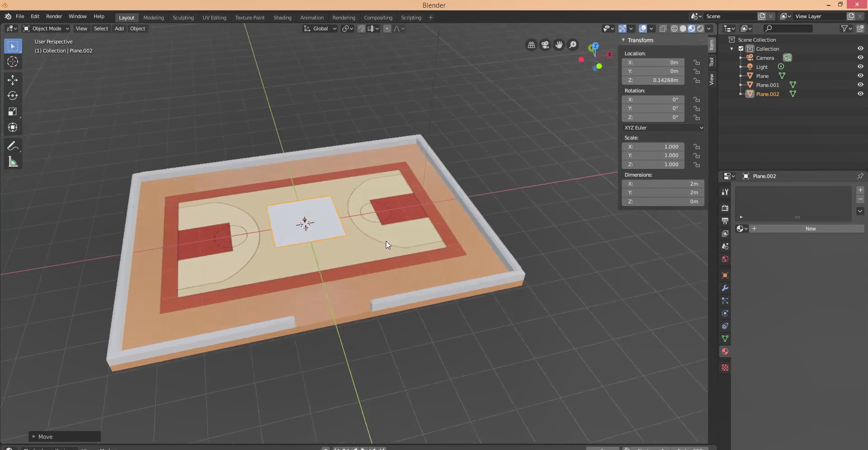
Task: Open the Object Data mesh properties tab
Action: 725,339
